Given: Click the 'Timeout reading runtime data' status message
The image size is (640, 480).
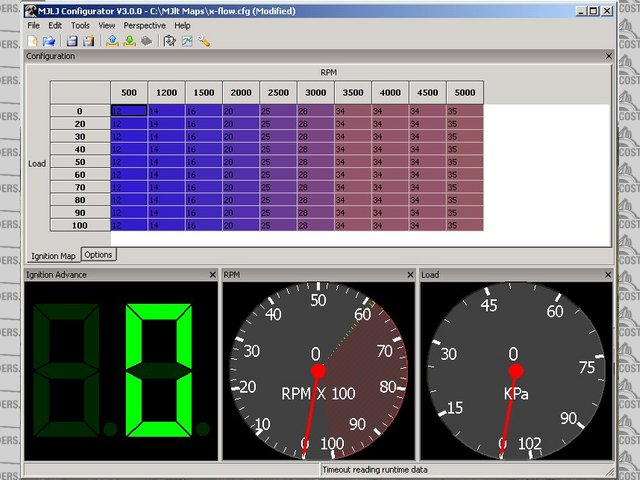Looking at the screenshot, I should 375,470.
